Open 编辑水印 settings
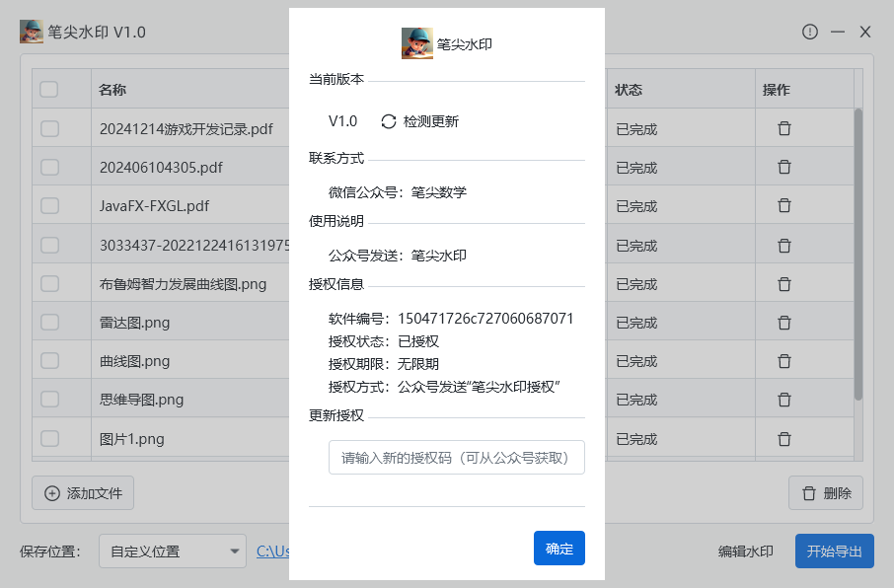 [x=745, y=551]
